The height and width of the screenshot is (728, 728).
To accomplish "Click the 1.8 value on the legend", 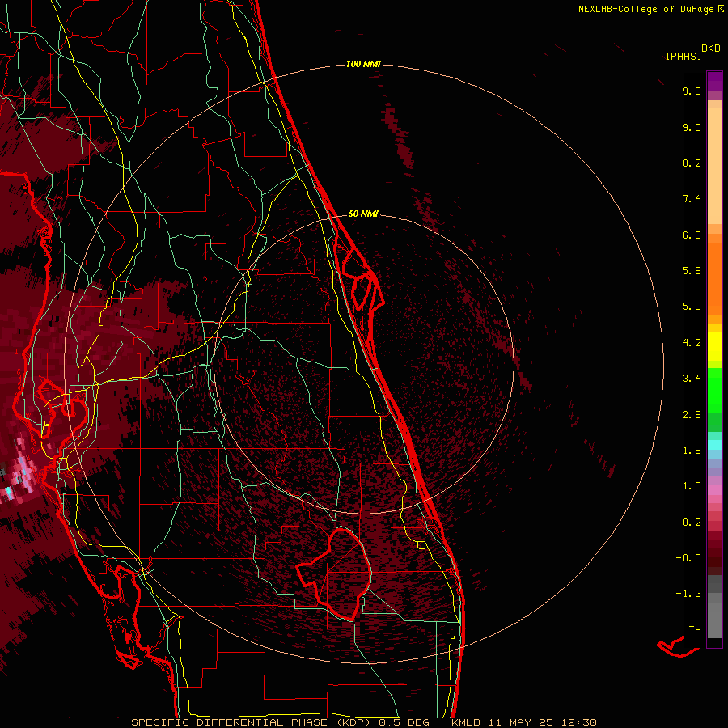I will (692, 451).
